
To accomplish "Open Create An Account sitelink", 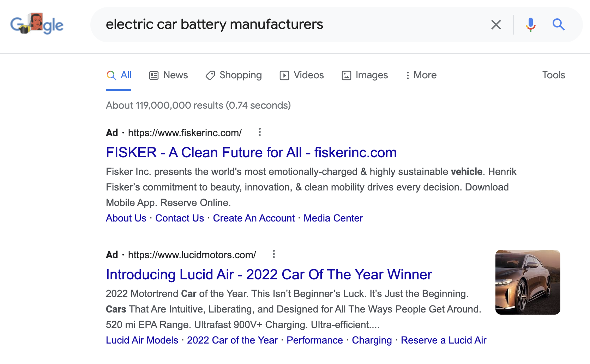I will click(254, 218).
